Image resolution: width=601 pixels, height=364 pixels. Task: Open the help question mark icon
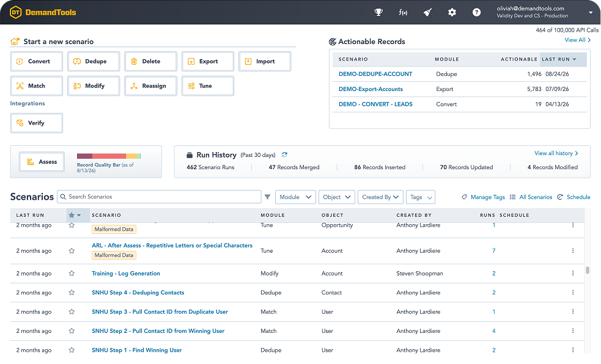tap(476, 12)
